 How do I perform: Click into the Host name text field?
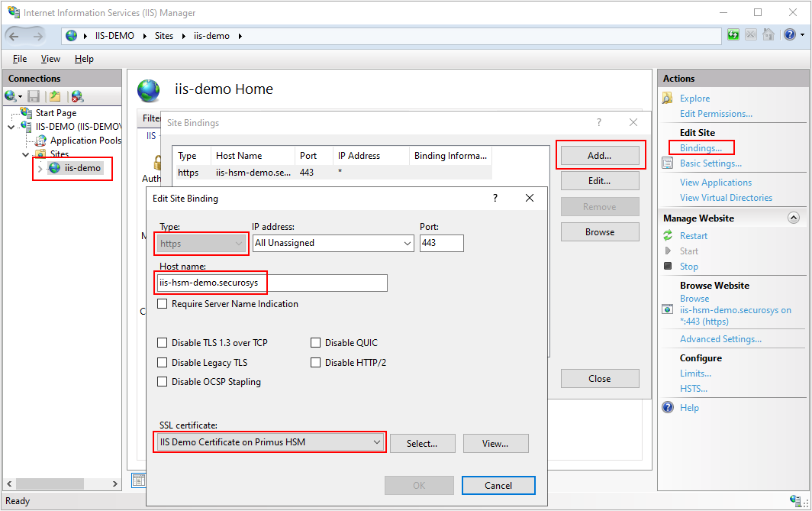(272, 283)
